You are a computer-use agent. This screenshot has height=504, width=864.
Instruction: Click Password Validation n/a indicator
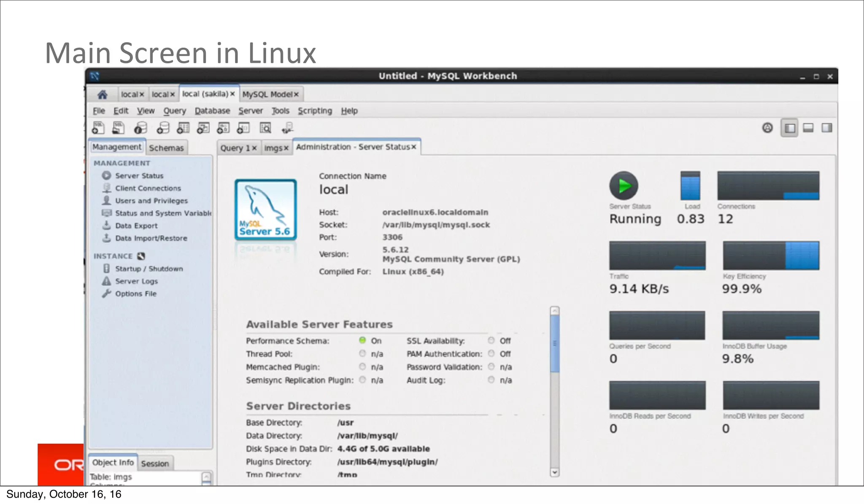[491, 367]
